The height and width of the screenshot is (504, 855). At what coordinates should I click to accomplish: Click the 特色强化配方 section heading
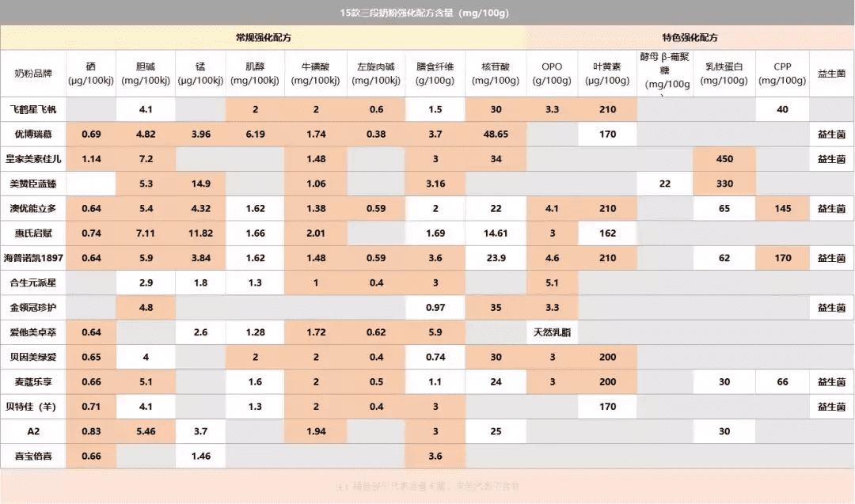click(x=690, y=38)
